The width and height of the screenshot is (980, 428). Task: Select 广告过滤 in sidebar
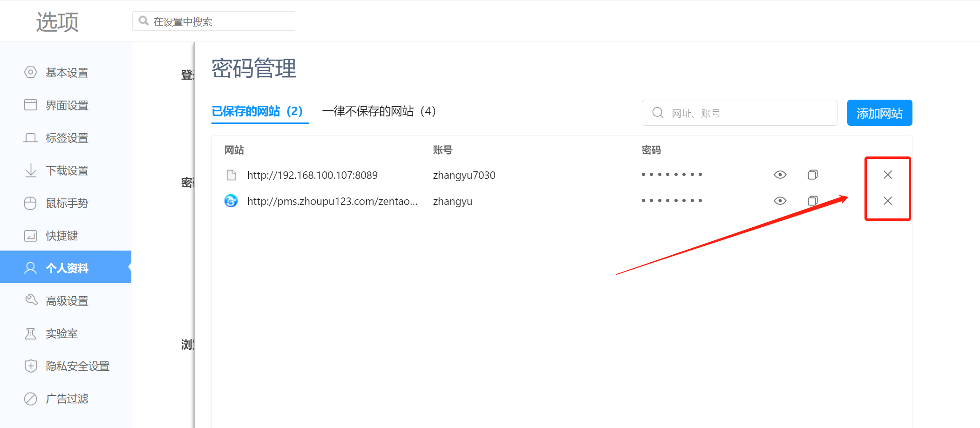[x=67, y=399]
